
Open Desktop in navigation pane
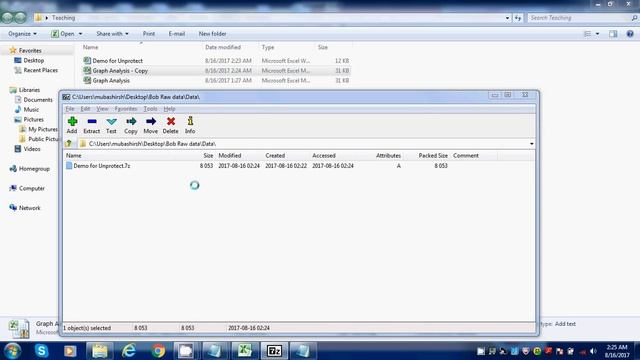click(33, 60)
